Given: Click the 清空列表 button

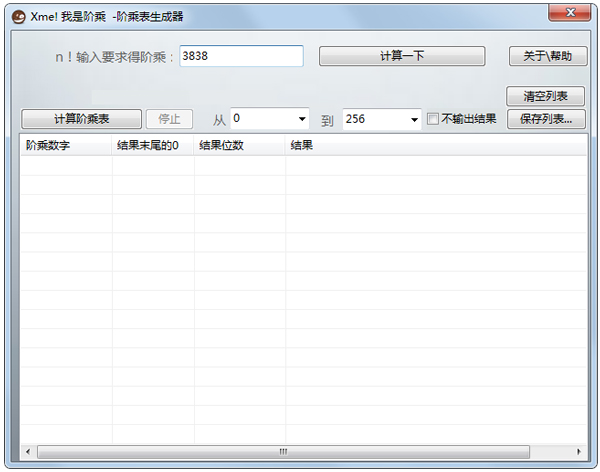Looking at the screenshot, I should 545,96.
